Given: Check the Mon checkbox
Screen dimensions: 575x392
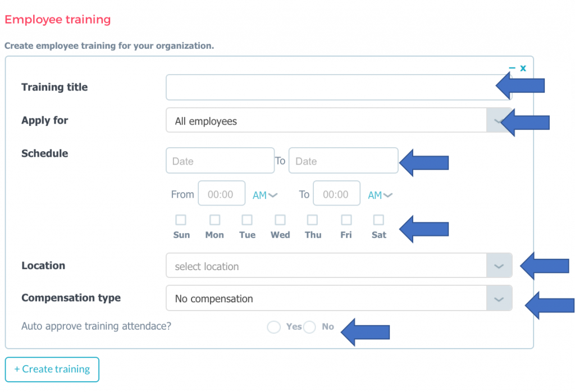Looking at the screenshot, I should (x=214, y=220).
